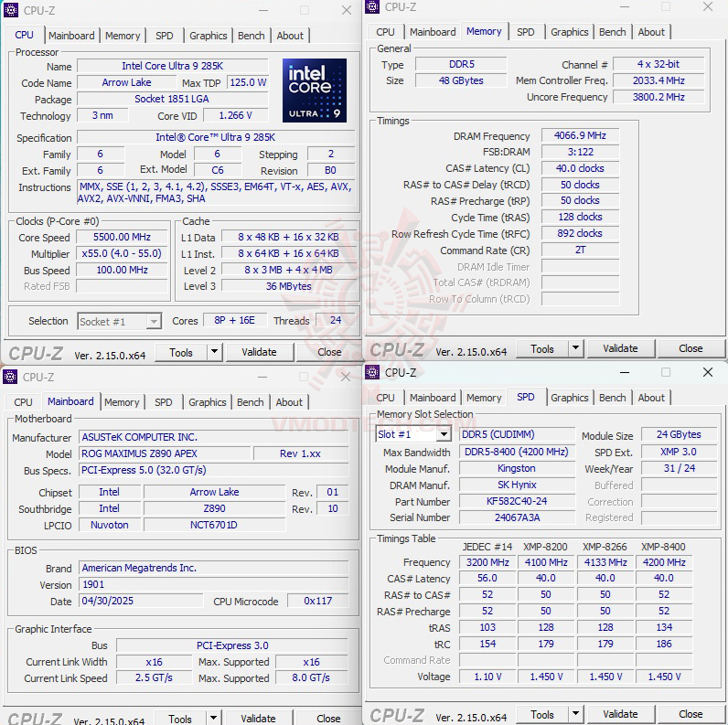Image resolution: width=728 pixels, height=725 pixels.
Task: Click the Bus Specs field PCI-Express 5.0 (32.0 GT/s)
Action: tap(214, 470)
